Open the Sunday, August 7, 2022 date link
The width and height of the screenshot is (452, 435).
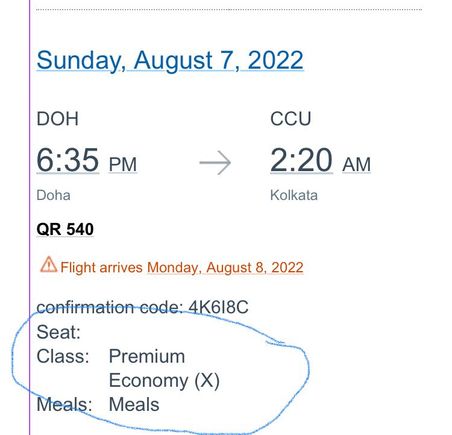point(170,60)
